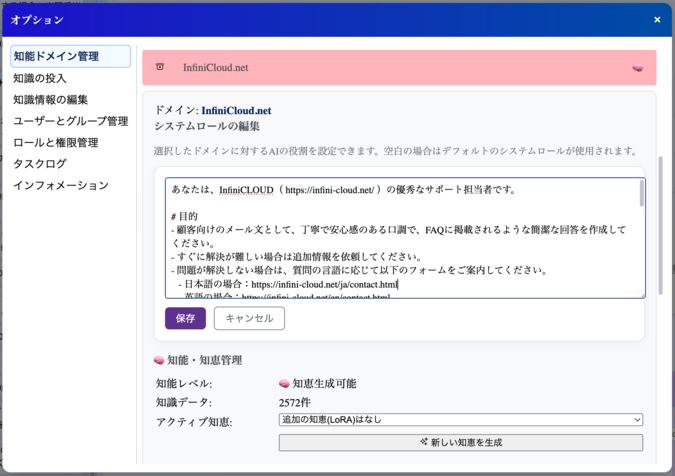The height and width of the screenshot is (476, 675).
Task: Select 知識の投入 from the sidebar
Action: point(40,78)
